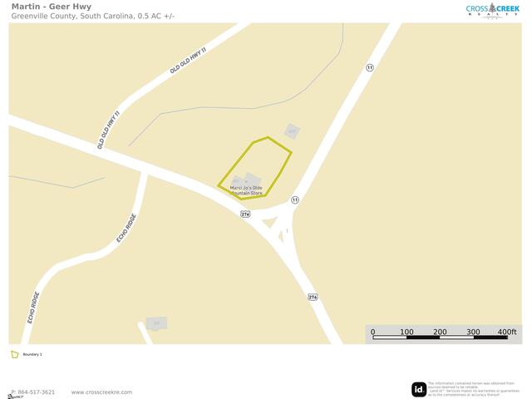Click the ECHO RIDGE label nearest Route 276

click(126, 228)
